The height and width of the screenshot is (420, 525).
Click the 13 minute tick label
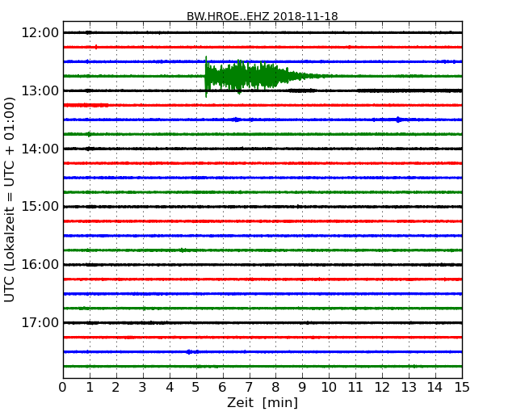coord(409,388)
